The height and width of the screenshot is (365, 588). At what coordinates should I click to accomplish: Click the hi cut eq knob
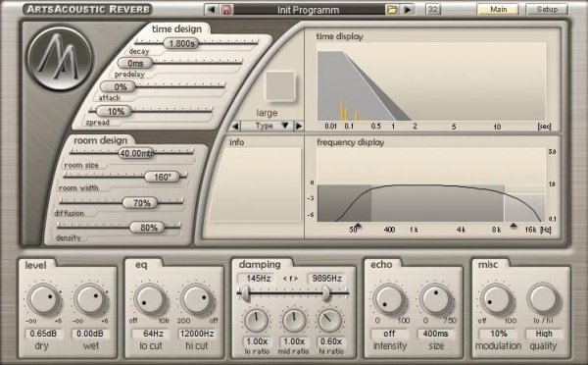(x=197, y=299)
